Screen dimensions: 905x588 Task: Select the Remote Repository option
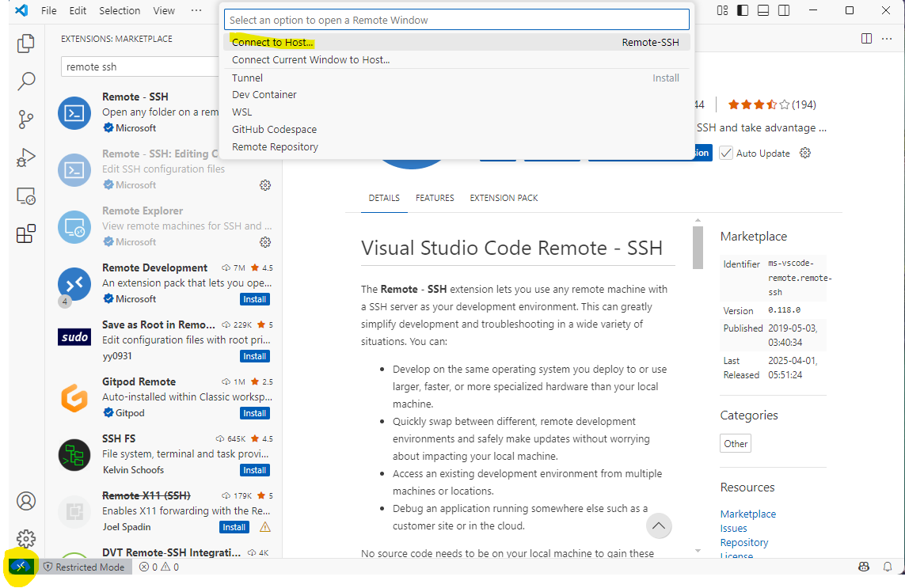[457, 146]
